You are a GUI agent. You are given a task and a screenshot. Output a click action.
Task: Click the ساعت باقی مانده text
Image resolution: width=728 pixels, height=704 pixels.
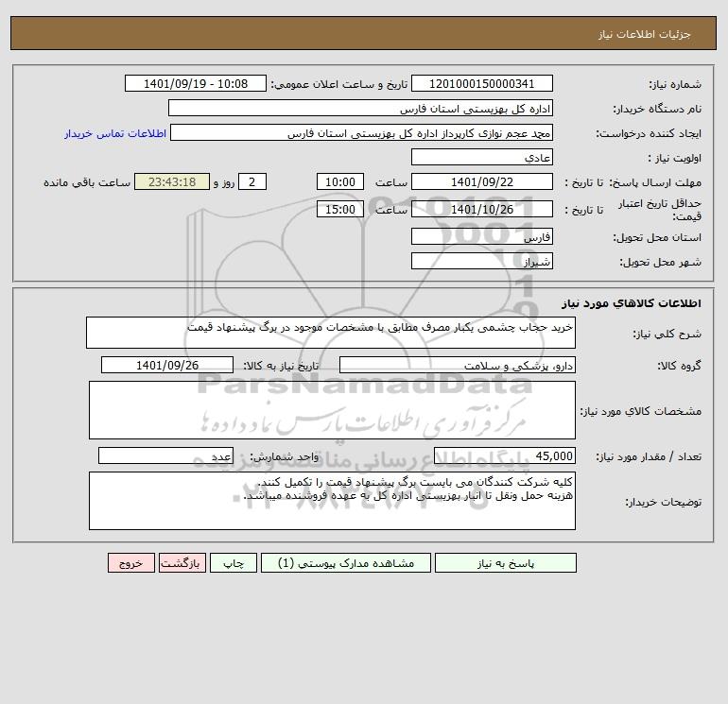(x=87, y=182)
